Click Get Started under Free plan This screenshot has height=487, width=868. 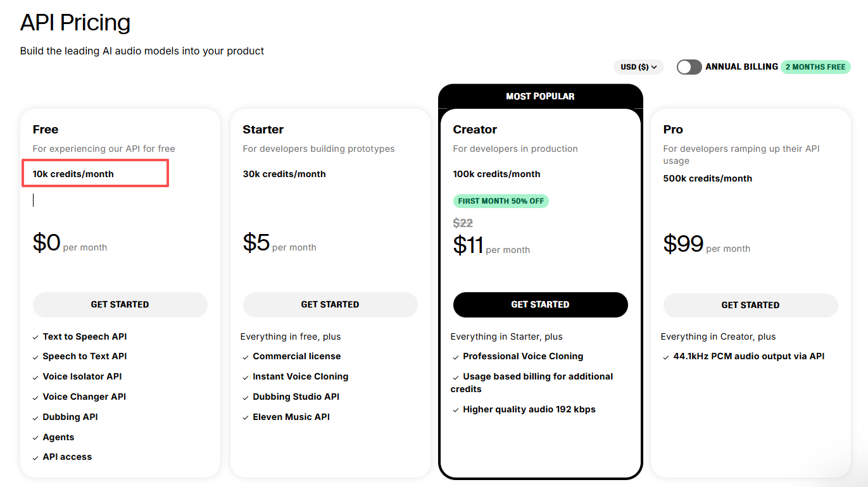[x=120, y=304]
